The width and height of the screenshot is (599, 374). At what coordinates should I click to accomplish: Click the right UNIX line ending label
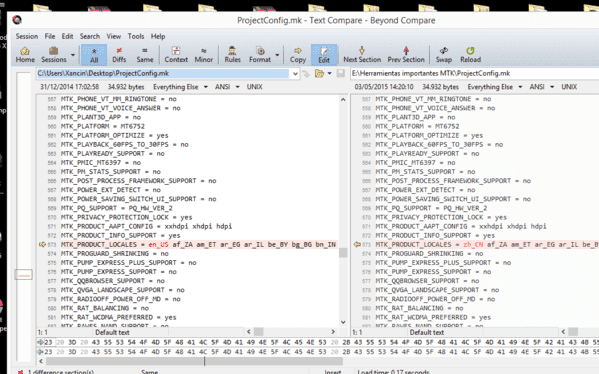569,87
